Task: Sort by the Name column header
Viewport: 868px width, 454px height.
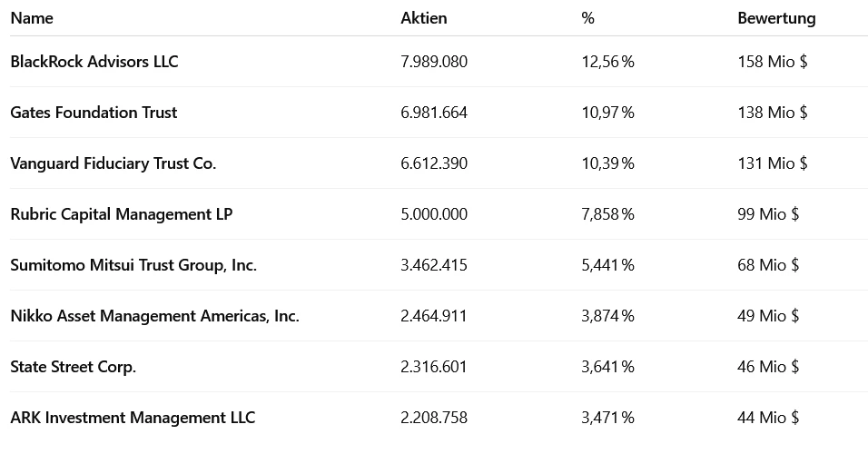Action: click(x=32, y=18)
